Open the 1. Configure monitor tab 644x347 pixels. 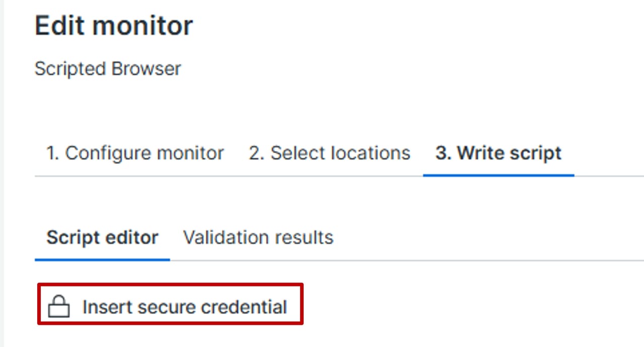[x=135, y=153]
